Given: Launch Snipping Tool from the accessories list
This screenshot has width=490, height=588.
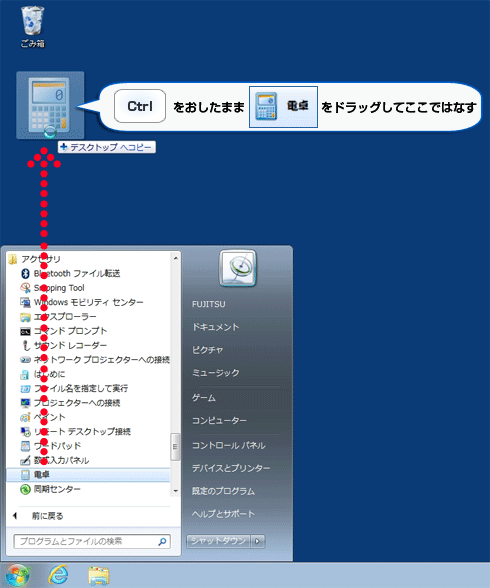Looking at the screenshot, I should click(52, 288).
